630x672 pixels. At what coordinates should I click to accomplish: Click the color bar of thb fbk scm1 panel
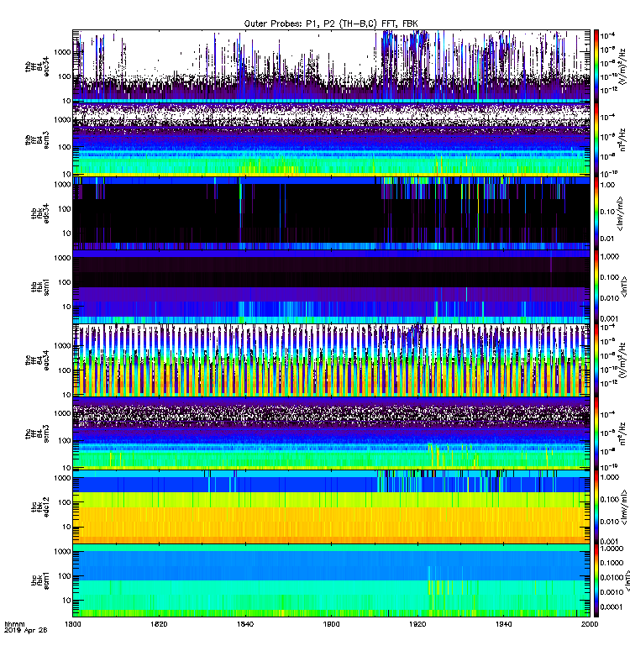596,286
